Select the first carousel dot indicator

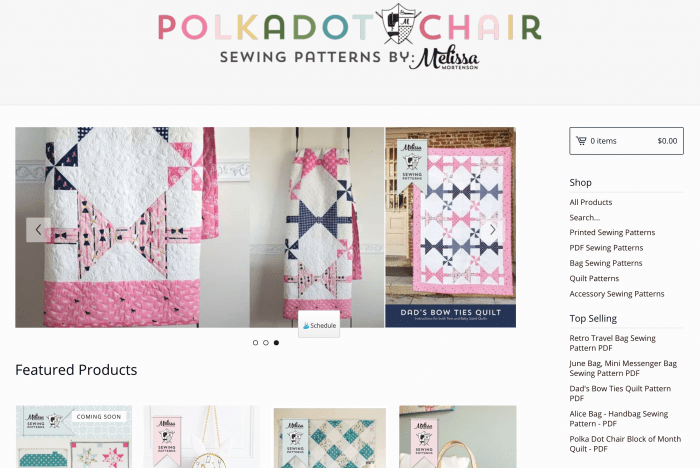coord(255,343)
